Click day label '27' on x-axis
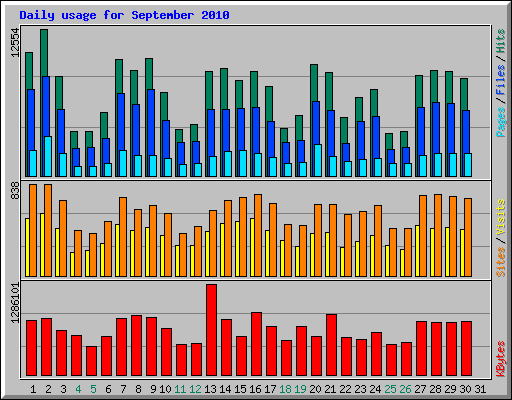This screenshot has height=400, width=512. click(420, 389)
